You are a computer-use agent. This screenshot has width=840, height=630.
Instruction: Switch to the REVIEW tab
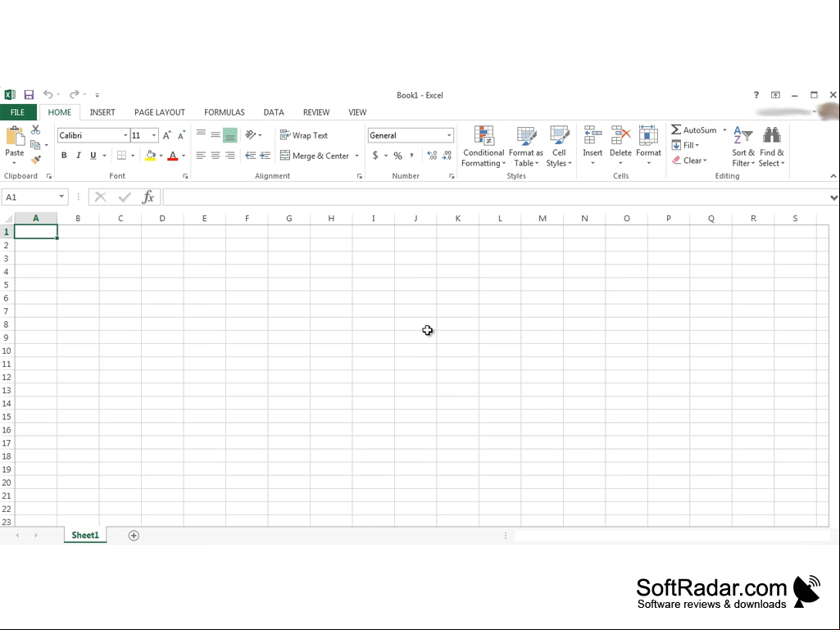316,112
